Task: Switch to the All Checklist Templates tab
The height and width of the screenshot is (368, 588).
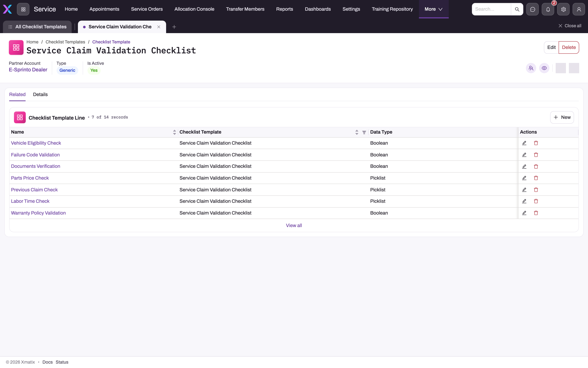Action: click(x=37, y=27)
